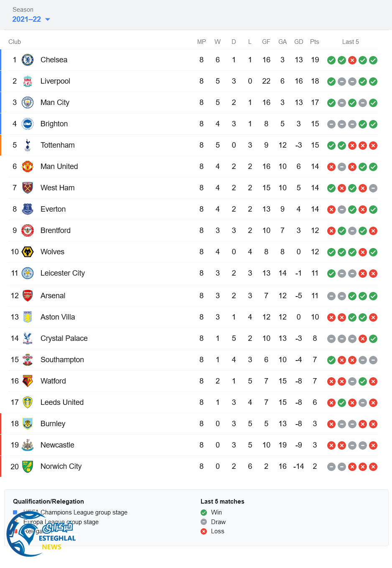The height and width of the screenshot is (568, 392).
Task: Click the Man United crest icon
Action: (28, 166)
